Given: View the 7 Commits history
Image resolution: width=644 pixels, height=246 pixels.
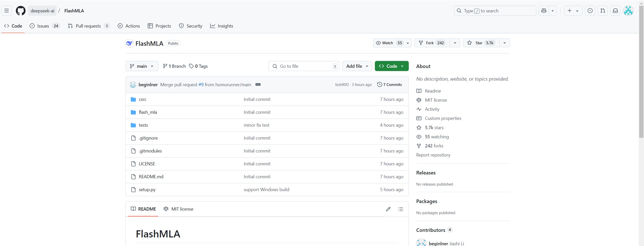Looking at the screenshot, I should coord(389,85).
